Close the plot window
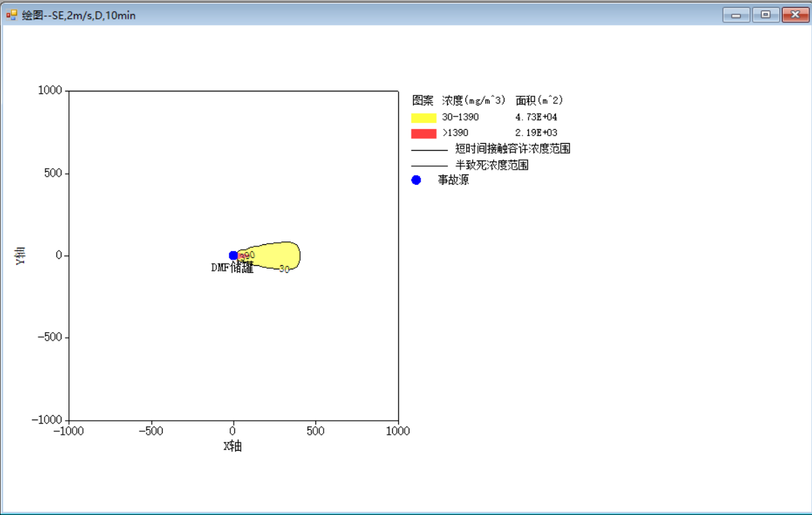 pyautogui.click(x=795, y=15)
